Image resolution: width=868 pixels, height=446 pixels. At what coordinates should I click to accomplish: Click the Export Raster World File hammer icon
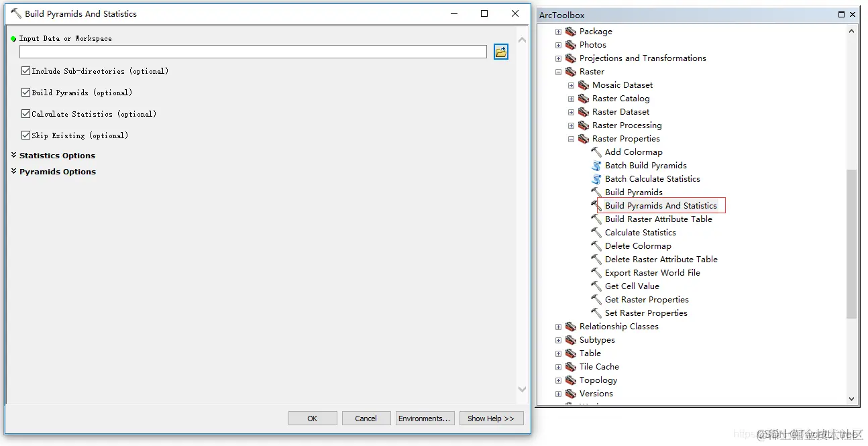[596, 273]
